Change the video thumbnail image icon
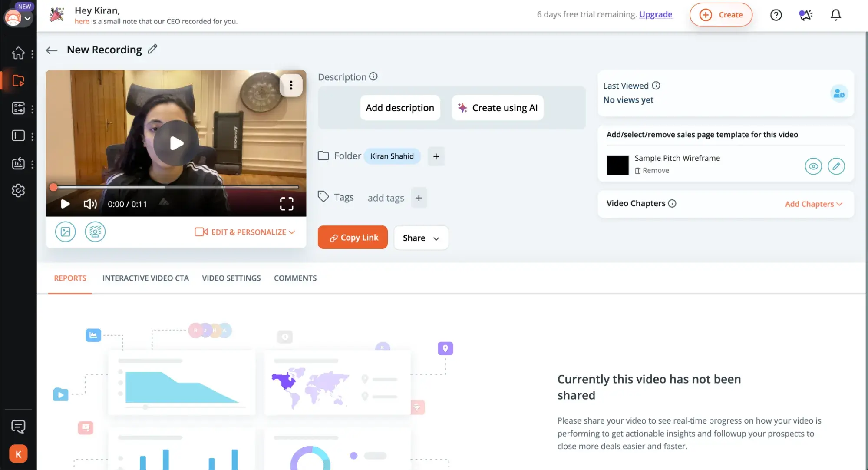 (x=66, y=232)
